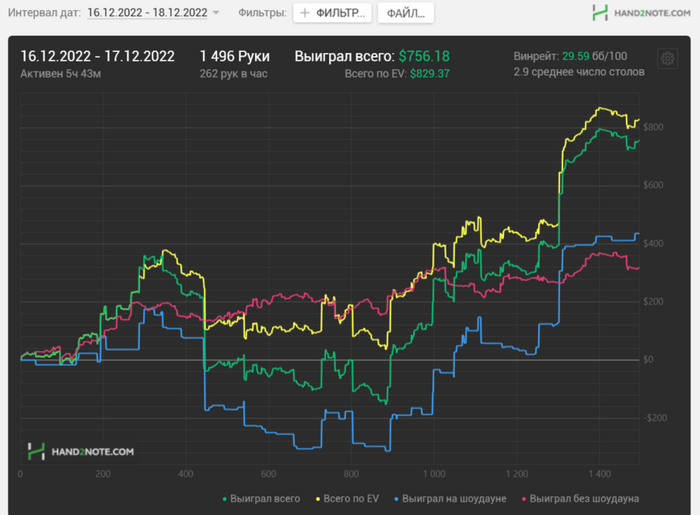Screen dimensions: 700x515
Task: Click the Активен 5ч 43м label
Action: coord(61,74)
